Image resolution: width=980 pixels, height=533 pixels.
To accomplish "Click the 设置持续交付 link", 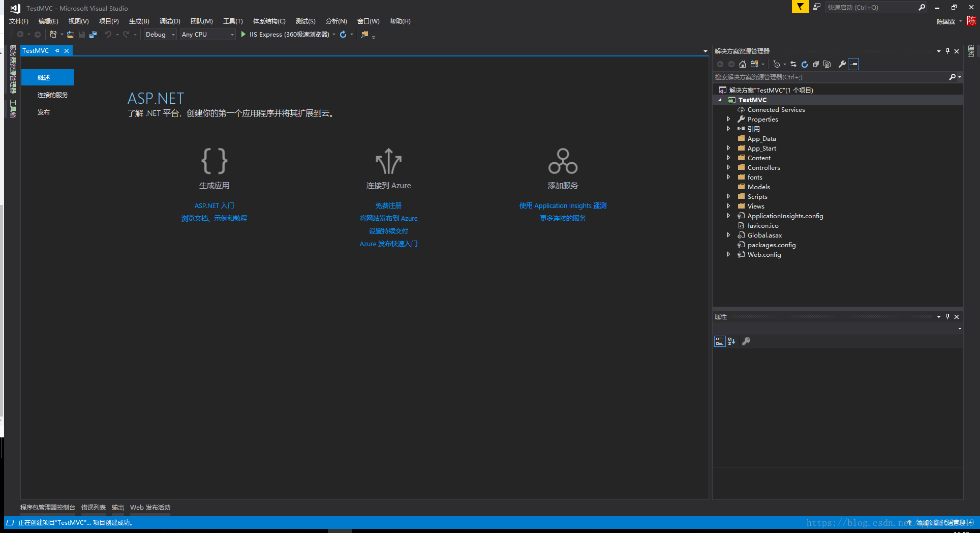I will pyautogui.click(x=388, y=231).
